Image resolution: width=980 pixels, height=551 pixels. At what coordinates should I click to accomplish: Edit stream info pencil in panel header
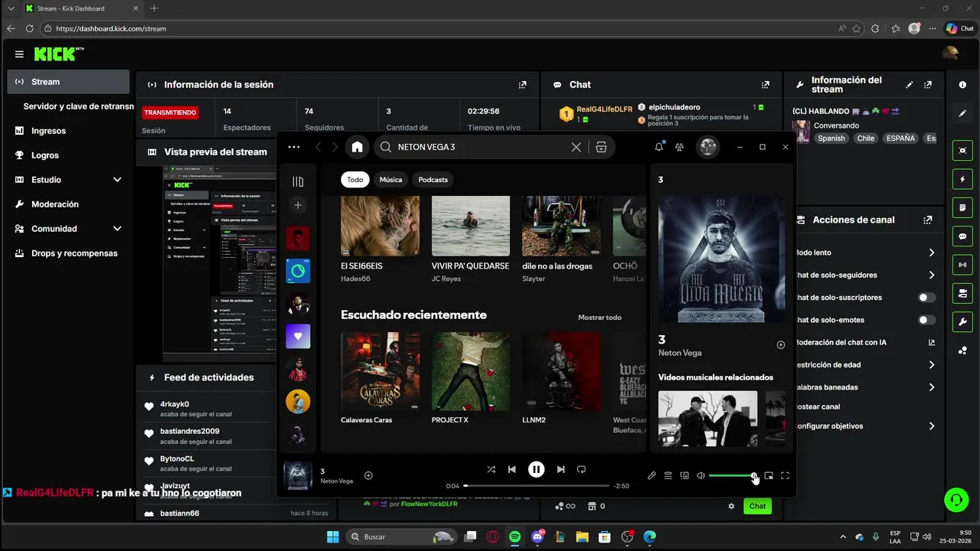coord(910,85)
